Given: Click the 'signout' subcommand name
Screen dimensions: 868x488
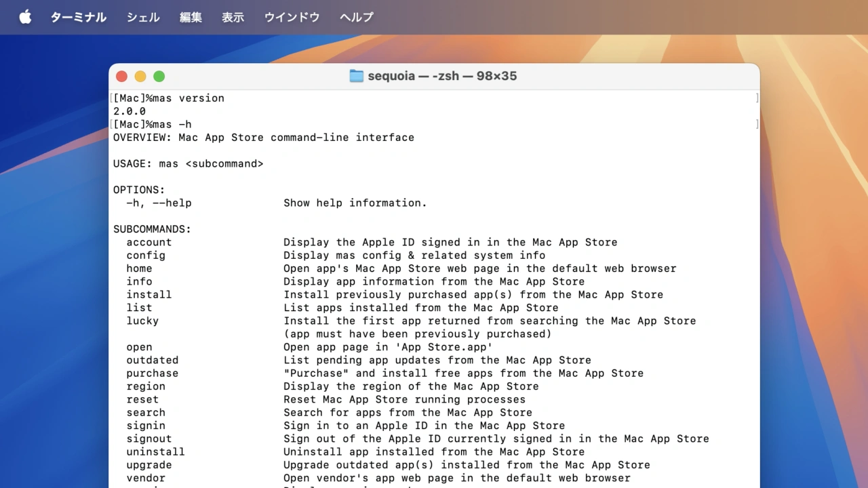Looking at the screenshot, I should click(149, 439).
